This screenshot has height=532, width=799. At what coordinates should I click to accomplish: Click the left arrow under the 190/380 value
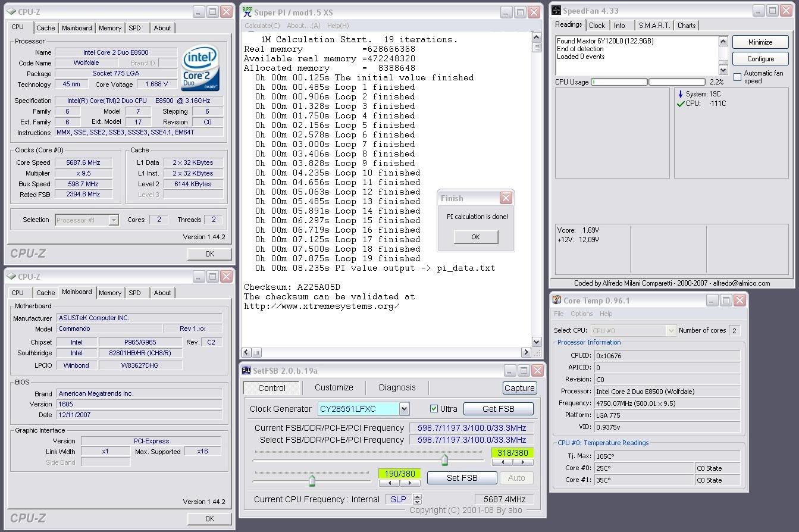pyautogui.click(x=388, y=483)
